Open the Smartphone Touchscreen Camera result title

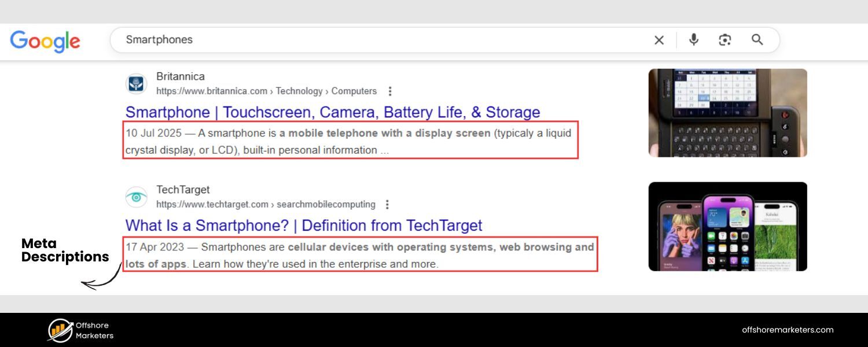click(333, 112)
